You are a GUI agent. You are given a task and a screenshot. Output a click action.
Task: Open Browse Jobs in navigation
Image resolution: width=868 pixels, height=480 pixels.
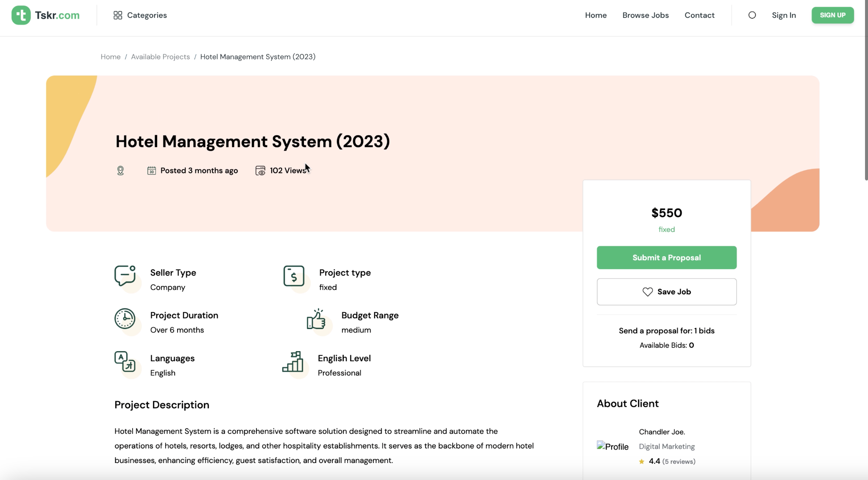(x=645, y=15)
